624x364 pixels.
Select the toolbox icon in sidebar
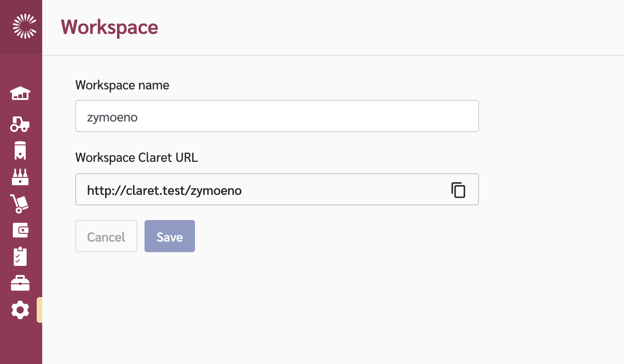(20, 283)
